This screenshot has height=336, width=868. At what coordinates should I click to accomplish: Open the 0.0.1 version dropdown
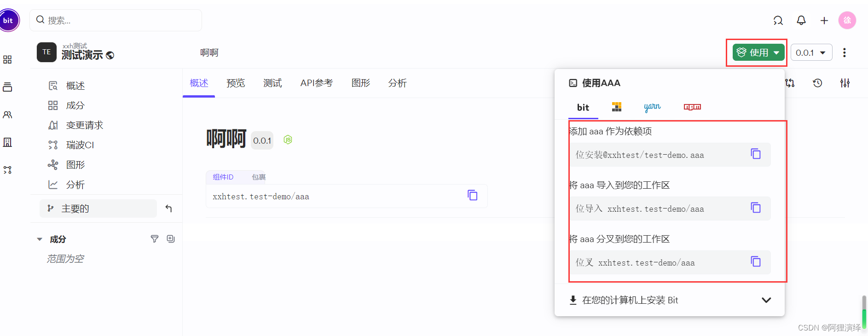pyautogui.click(x=811, y=52)
